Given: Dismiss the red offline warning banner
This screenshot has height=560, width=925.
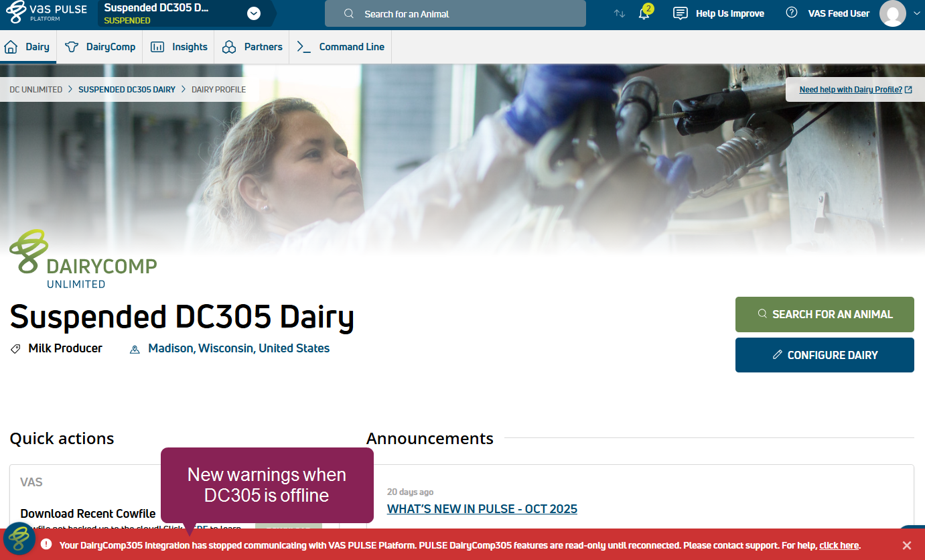Looking at the screenshot, I should [906, 545].
